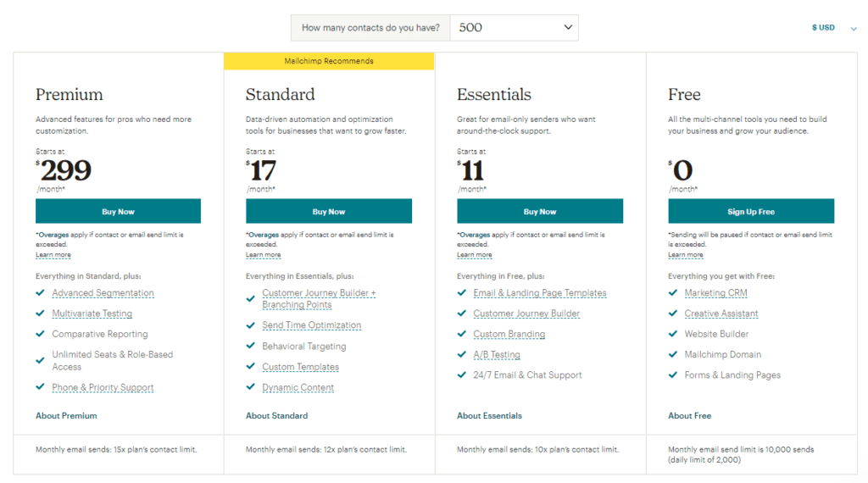The height and width of the screenshot is (483, 868).
Task: Select Monthly email sends: 15x text
Action: point(116,450)
